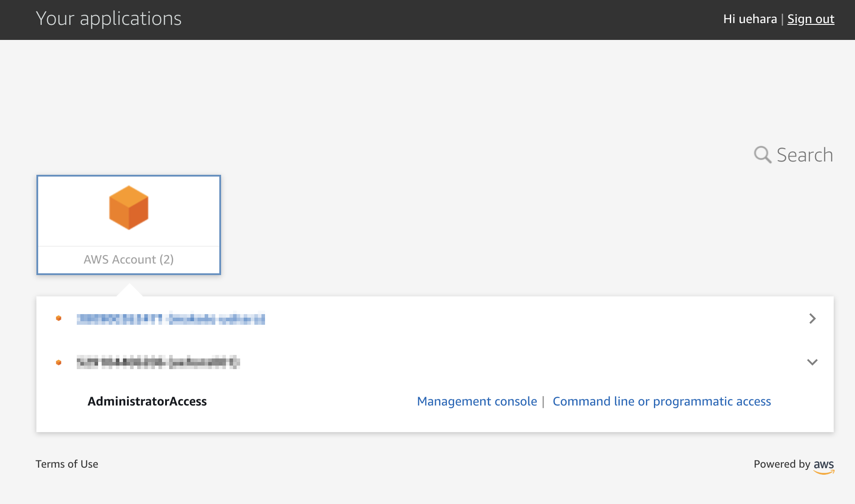Click the AWS logo in the footer

click(x=824, y=466)
